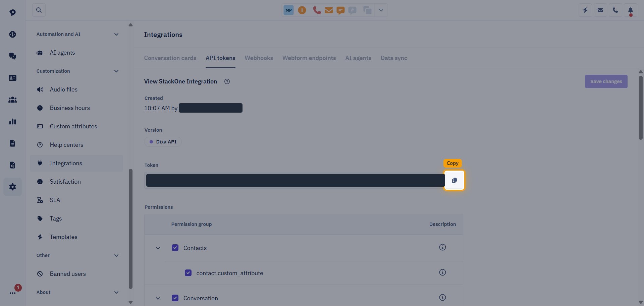Open Custom attributes in the sidebar
The height and width of the screenshot is (306, 644).
(x=76, y=126)
